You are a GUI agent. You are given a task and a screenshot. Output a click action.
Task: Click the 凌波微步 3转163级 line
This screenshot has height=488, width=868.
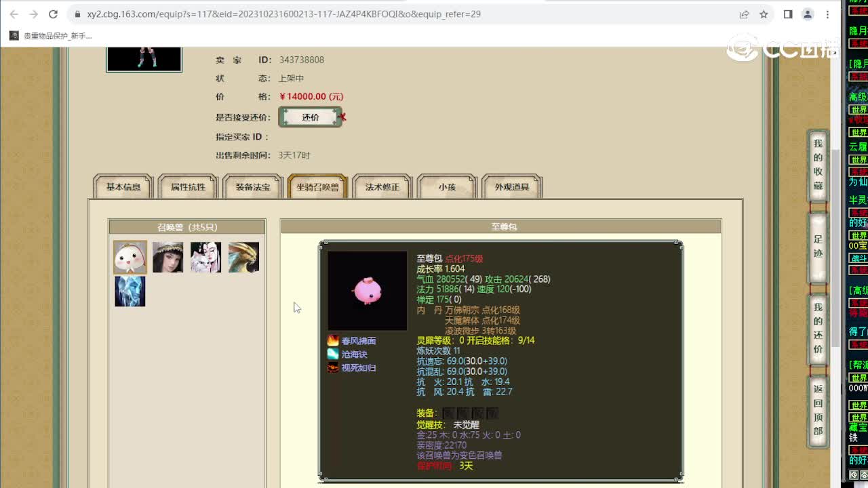pyautogui.click(x=481, y=331)
